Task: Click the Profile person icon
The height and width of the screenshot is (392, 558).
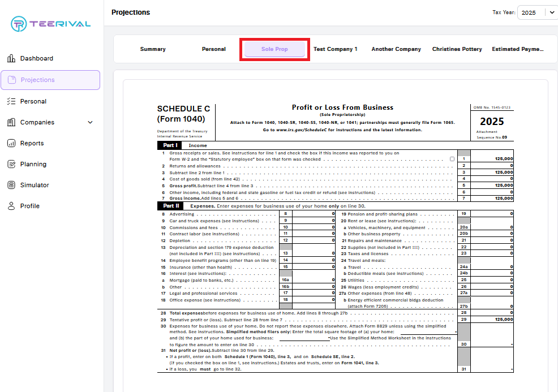Action: pos(11,206)
